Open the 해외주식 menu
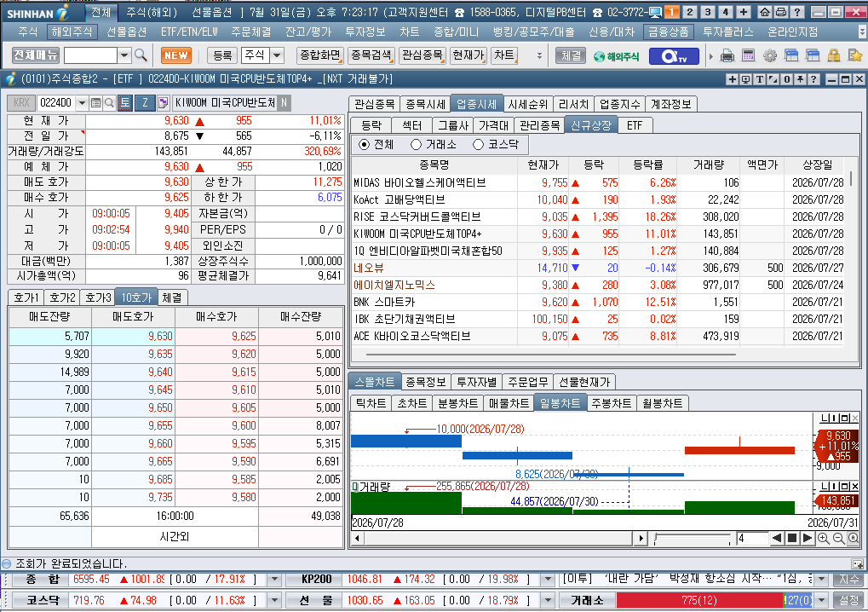The height and width of the screenshot is (612, 868). click(x=72, y=32)
